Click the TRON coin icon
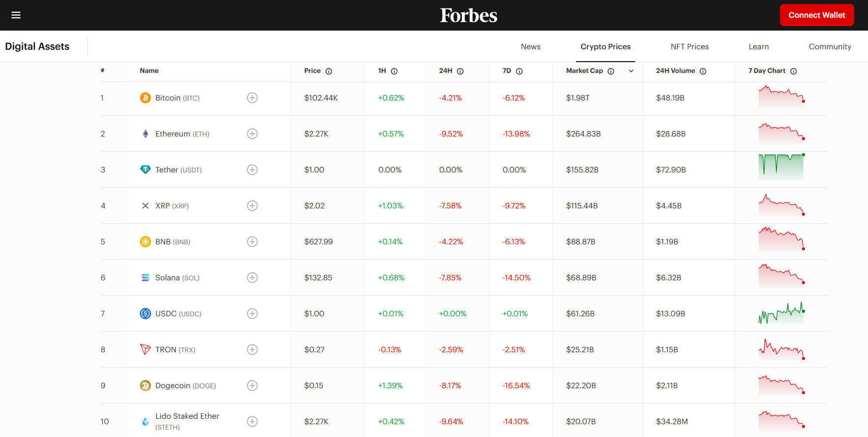Image resolution: width=868 pixels, height=437 pixels. pos(145,350)
